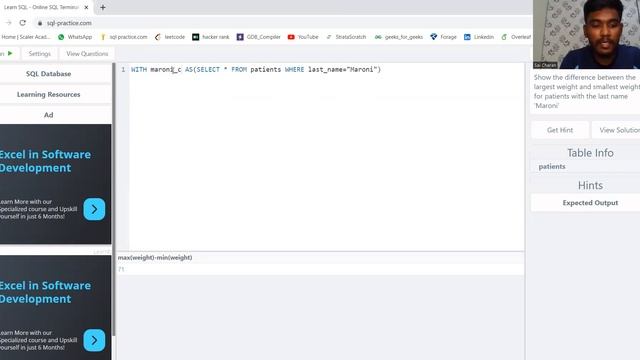Open the Forage bookmark
Viewport: 640px width, 360px height.
coord(443,37)
